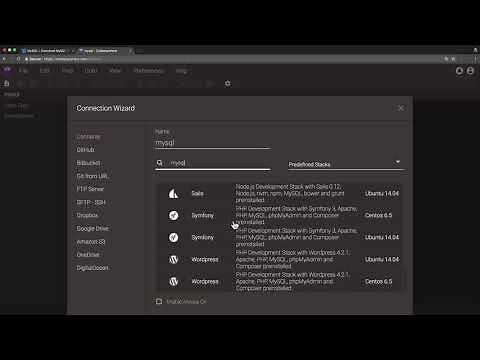Select DigitalOcean in the wizard sidebar
Image resolution: width=480 pixels, height=360 pixels.
click(92, 268)
